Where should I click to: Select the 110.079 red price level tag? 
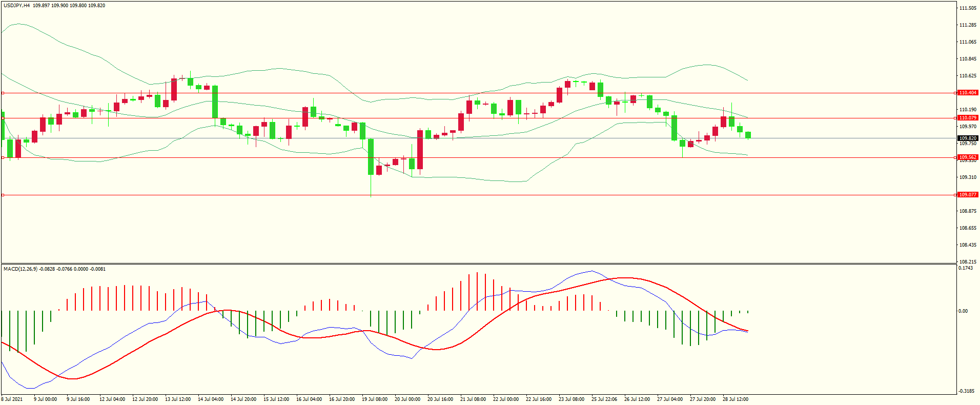(x=968, y=118)
